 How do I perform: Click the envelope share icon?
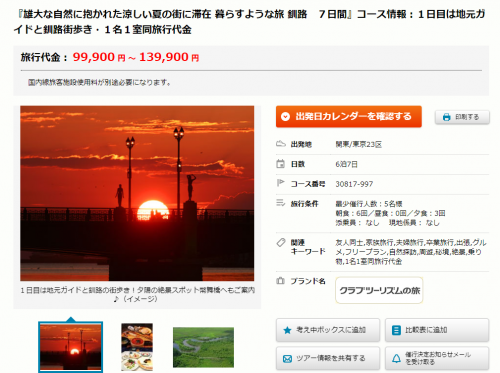287,359
